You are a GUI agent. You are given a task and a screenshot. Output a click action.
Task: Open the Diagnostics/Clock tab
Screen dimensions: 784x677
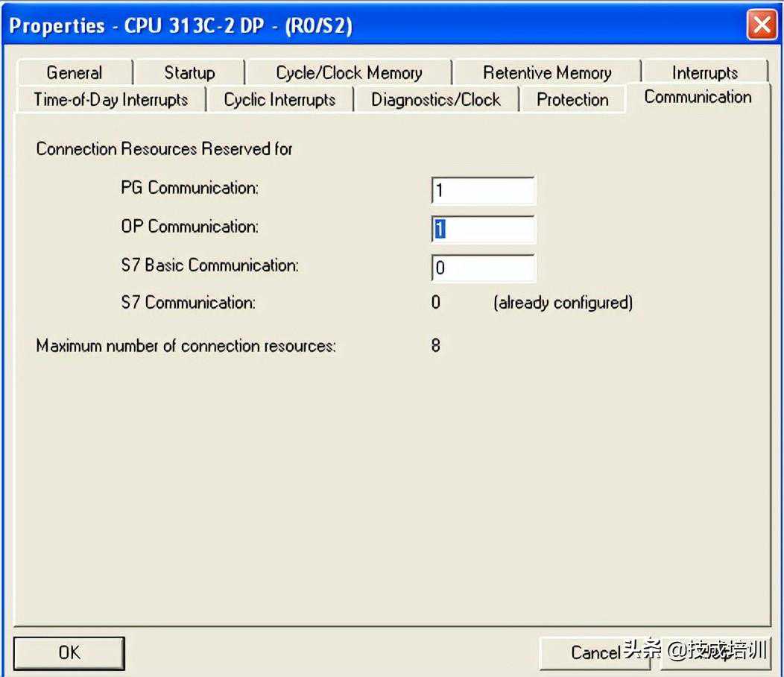436,100
